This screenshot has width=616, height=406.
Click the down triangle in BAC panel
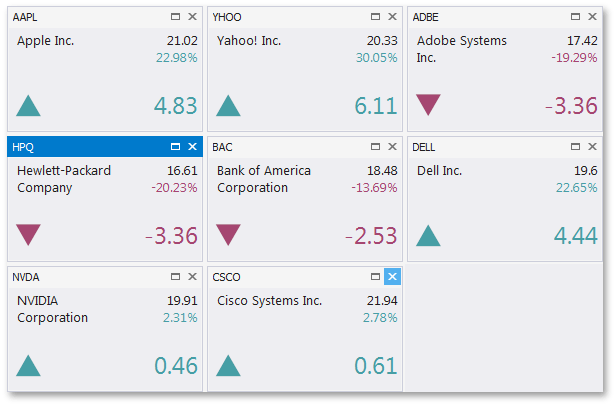(x=229, y=235)
